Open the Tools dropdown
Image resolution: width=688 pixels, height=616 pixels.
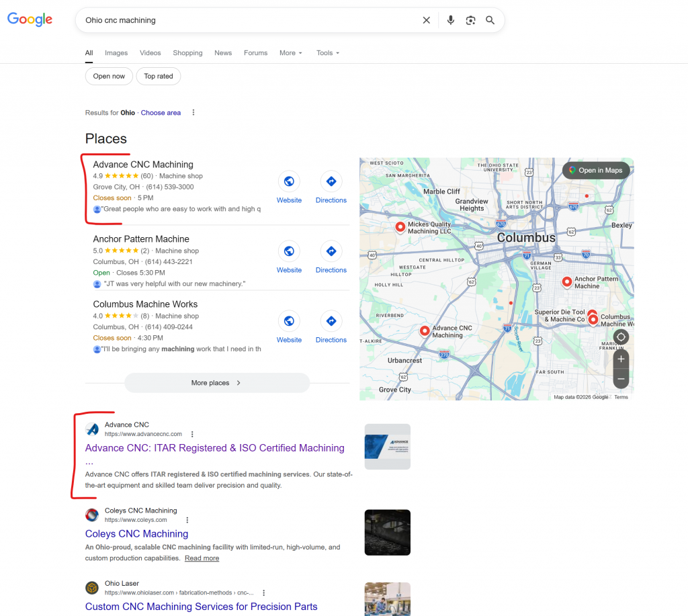click(327, 52)
